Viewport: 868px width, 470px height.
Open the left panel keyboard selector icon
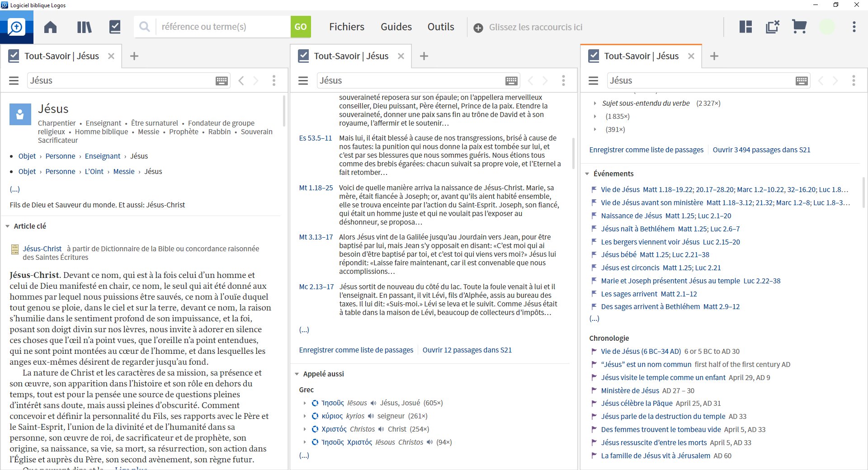tap(222, 81)
